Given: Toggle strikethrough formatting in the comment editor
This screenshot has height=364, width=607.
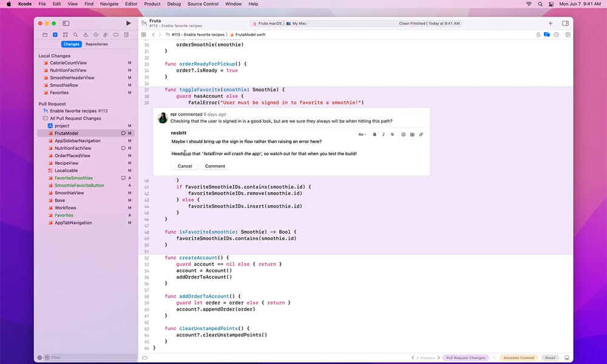Looking at the screenshot, I should pyautogui.click(x=392, y=135).
